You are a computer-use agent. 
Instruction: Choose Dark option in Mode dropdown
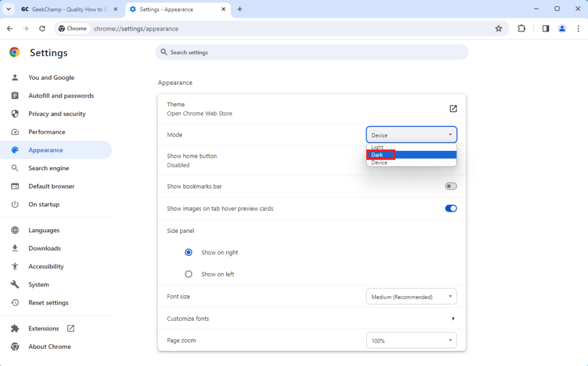[x=380, y=155]
